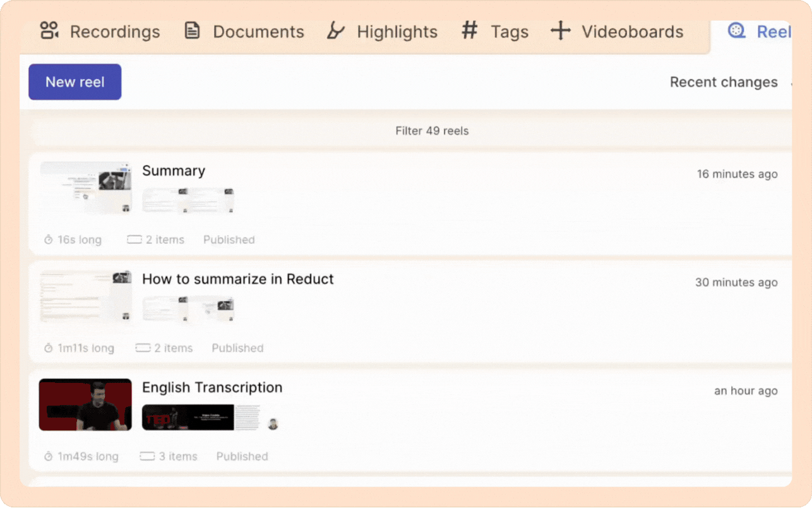Click Published status on How to summarize reel
The image size is (812, 508).
[x=237, y=348]
